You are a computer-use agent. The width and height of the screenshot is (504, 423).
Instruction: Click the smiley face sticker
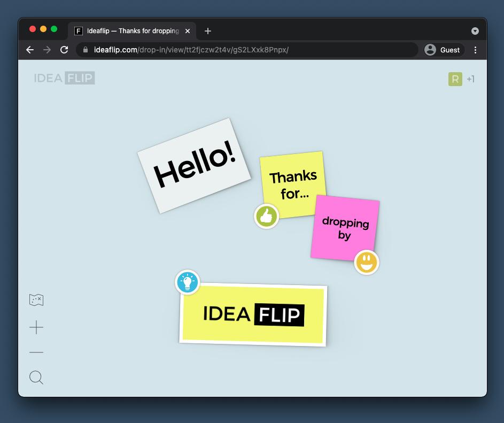point(367,262)
